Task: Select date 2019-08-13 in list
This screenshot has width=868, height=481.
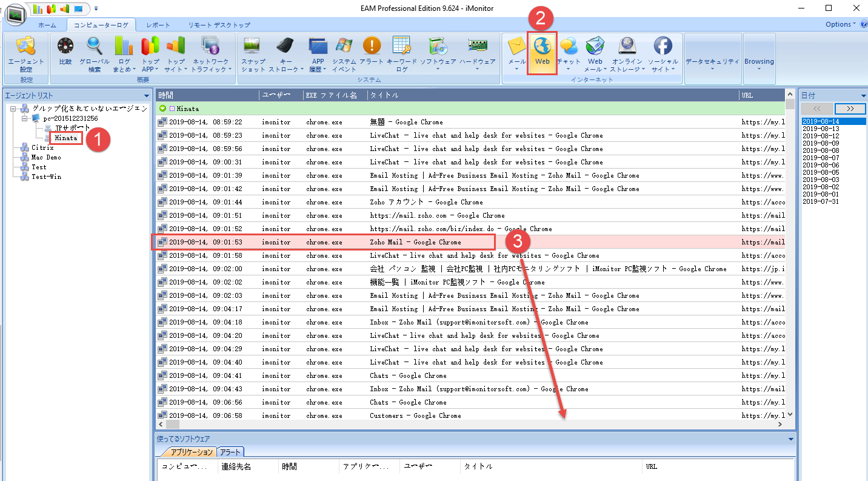Action: coord(821,129)
